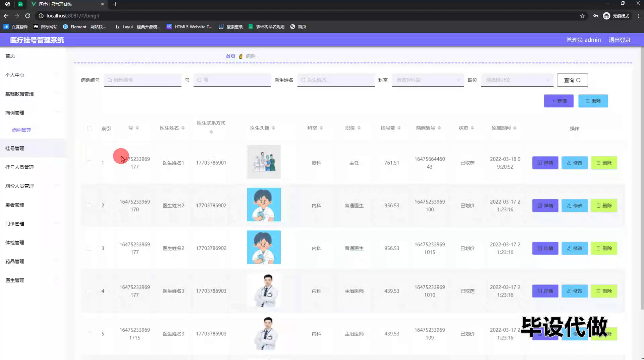The image size is (644, 360).
Task: Open 医生管理 in the sidebar
Action: click(x=33, y=280)
